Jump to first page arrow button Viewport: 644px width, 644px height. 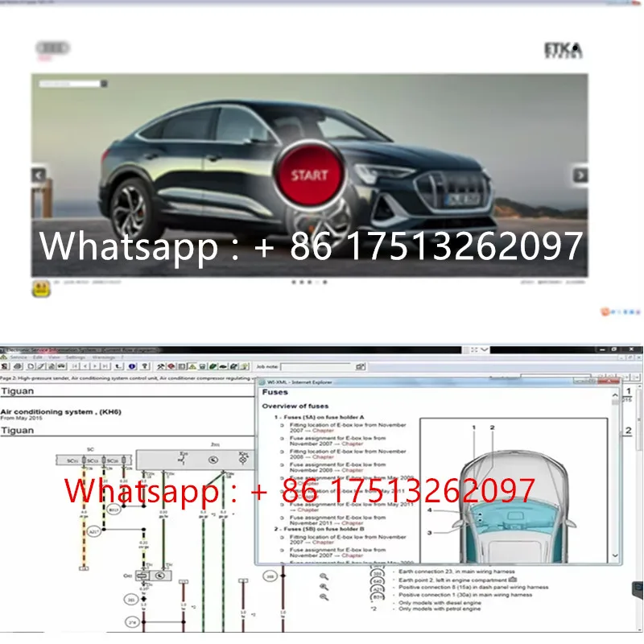75,366
